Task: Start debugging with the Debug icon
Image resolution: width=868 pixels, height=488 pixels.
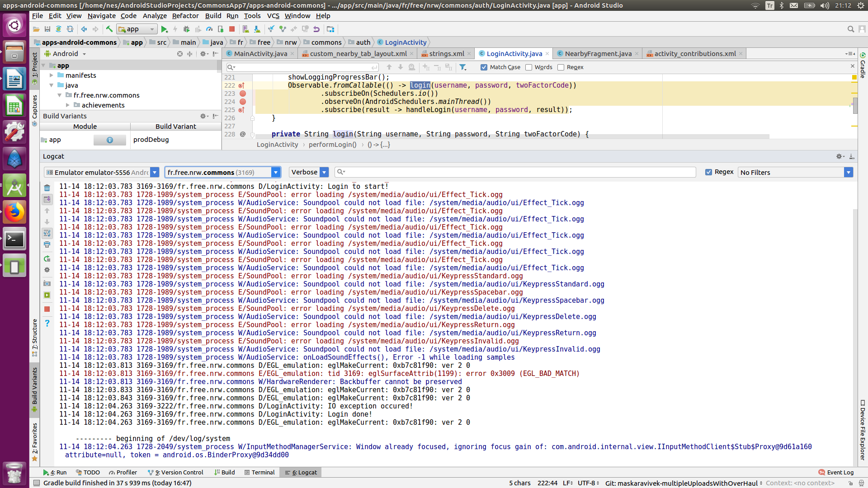Action: (187, 29)
